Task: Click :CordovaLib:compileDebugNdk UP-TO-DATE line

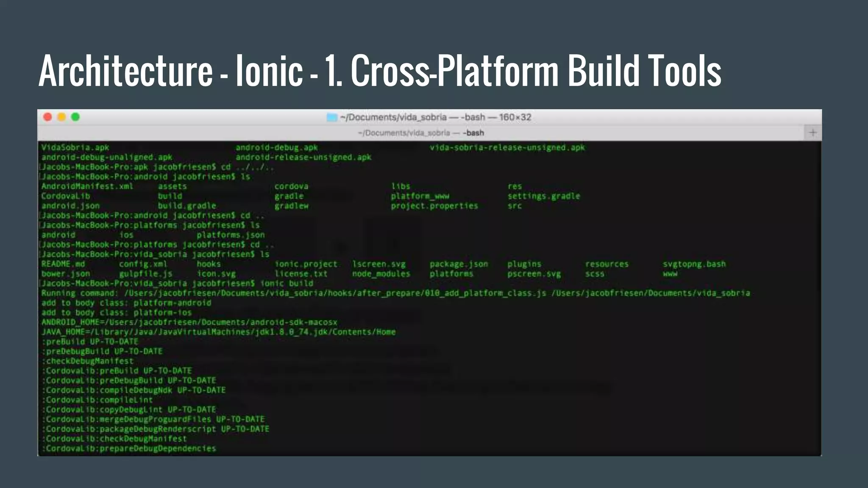Action: pyautogui.click(x=134, y=390)
